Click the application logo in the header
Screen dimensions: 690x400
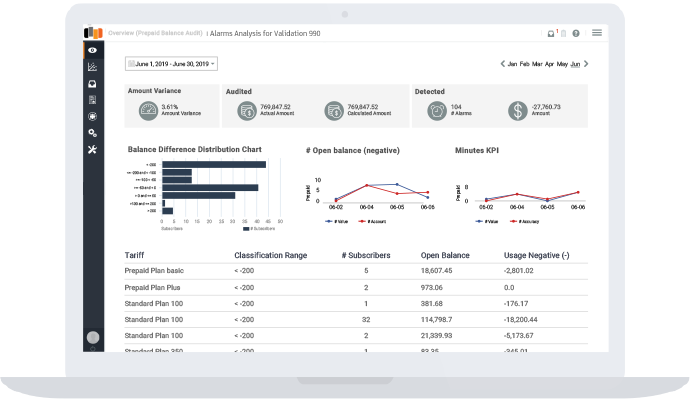tap(93, 33)
